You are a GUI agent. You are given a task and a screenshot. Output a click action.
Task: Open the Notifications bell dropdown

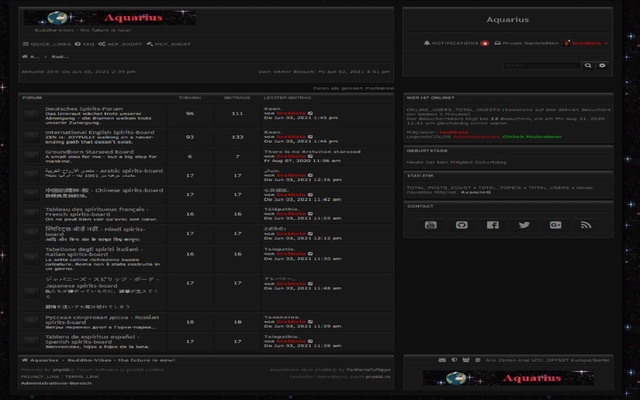(x=452, y=44)
